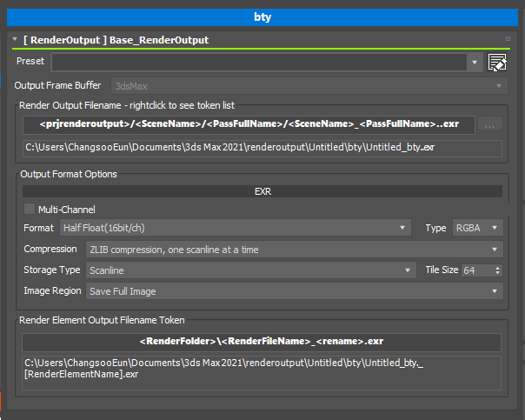Open the Output Frame Buffer dropdown
Screen dimensions: 525x420
coord(309,85)
